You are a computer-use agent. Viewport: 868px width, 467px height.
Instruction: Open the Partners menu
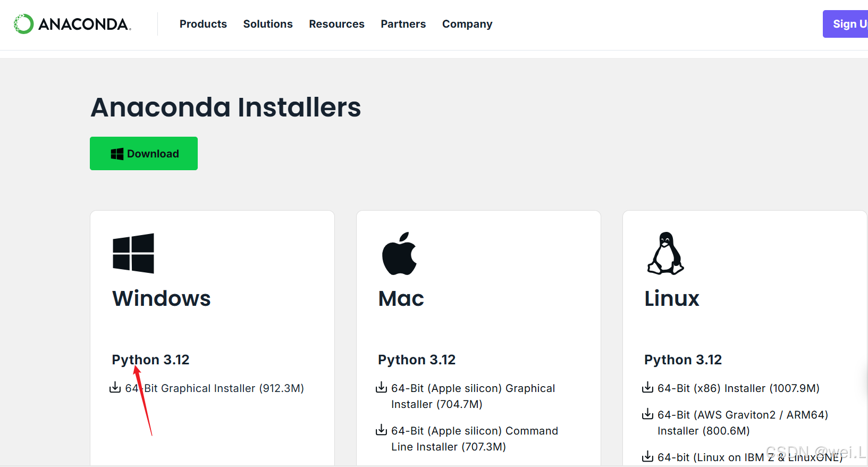coord(403,24)
